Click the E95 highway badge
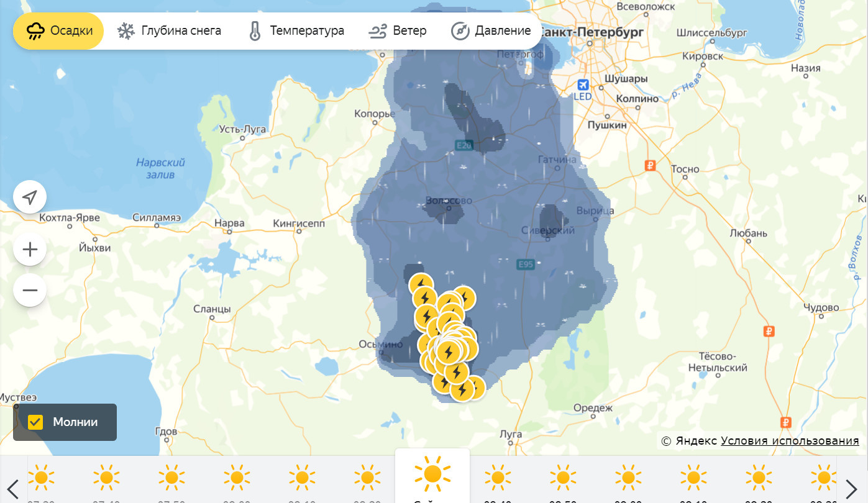 [x=526, y=265]
